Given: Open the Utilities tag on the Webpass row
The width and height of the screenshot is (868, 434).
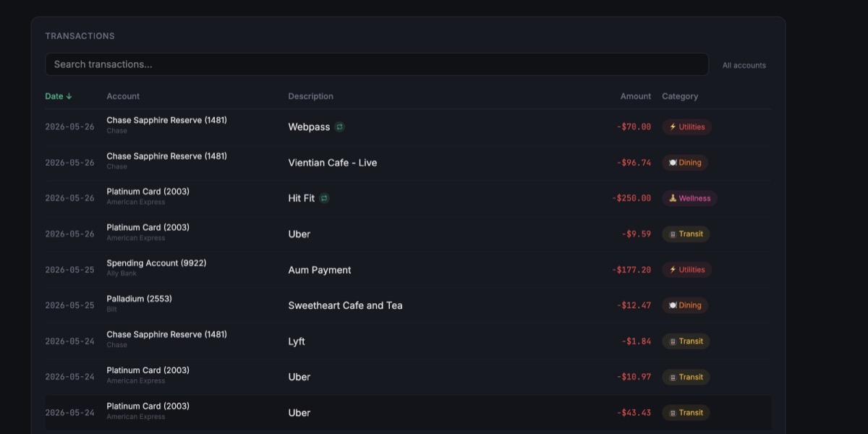Looking at the screenshot, I should [x=686, y=127].
